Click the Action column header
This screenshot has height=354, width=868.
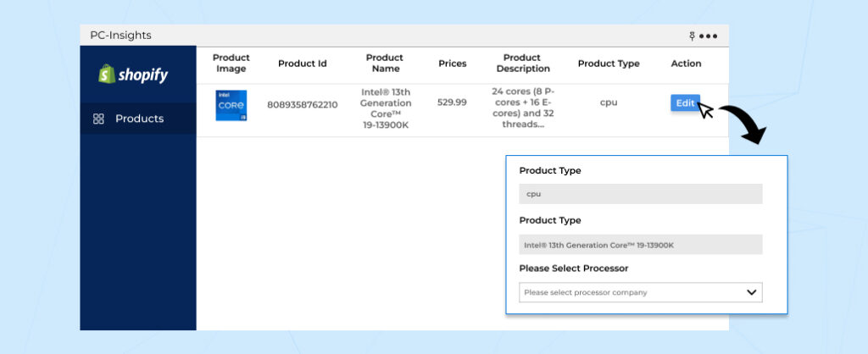click(x=686, y=64)
